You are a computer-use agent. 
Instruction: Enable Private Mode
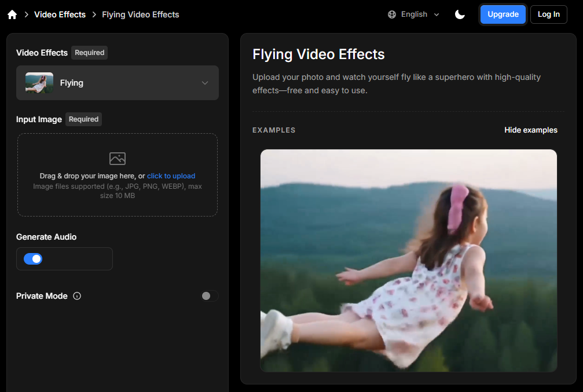point(209,296)
